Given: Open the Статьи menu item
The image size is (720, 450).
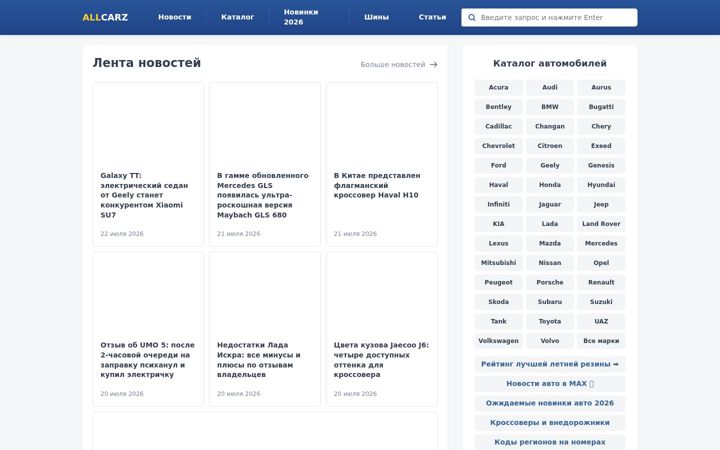Looking at the screenshot, I should [432, 17].
